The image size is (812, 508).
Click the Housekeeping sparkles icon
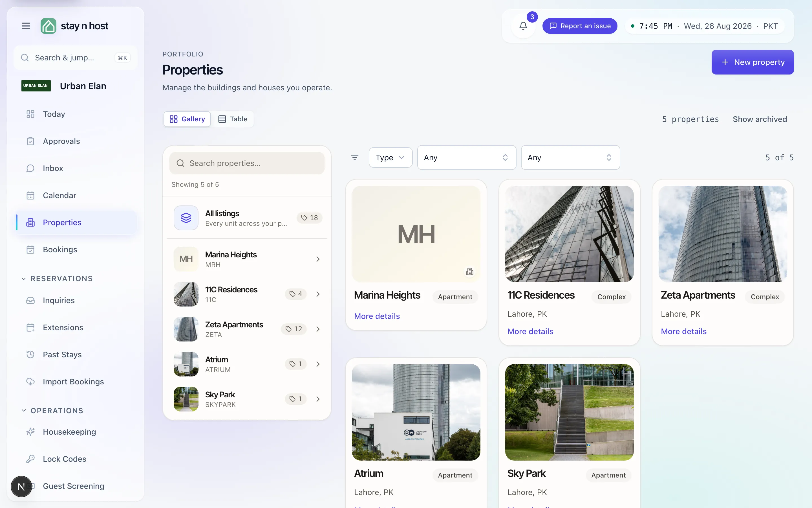[x=30, y=432]
